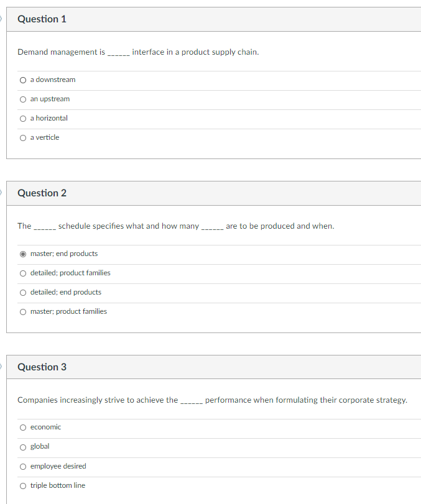This screenshot has height=504, width=421.
Task: Pick the 'a verticle' answer choice
Action: coord(22,137)
